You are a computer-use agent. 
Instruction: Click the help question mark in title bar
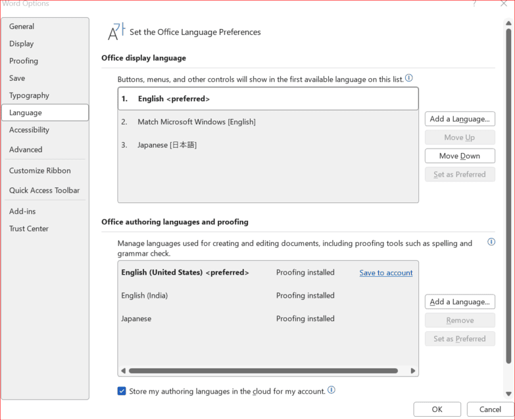click(x=474, y=3)
